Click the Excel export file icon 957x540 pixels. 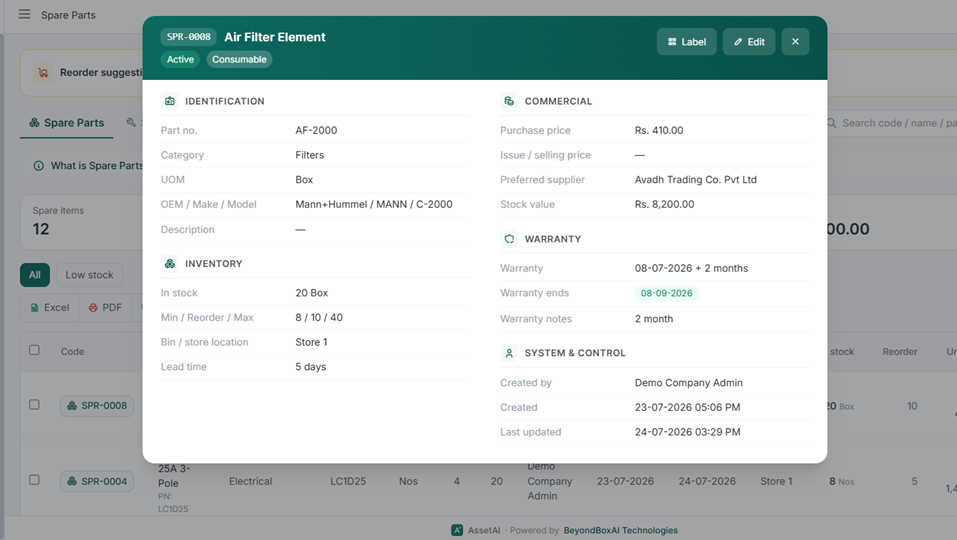coord(35,308)
